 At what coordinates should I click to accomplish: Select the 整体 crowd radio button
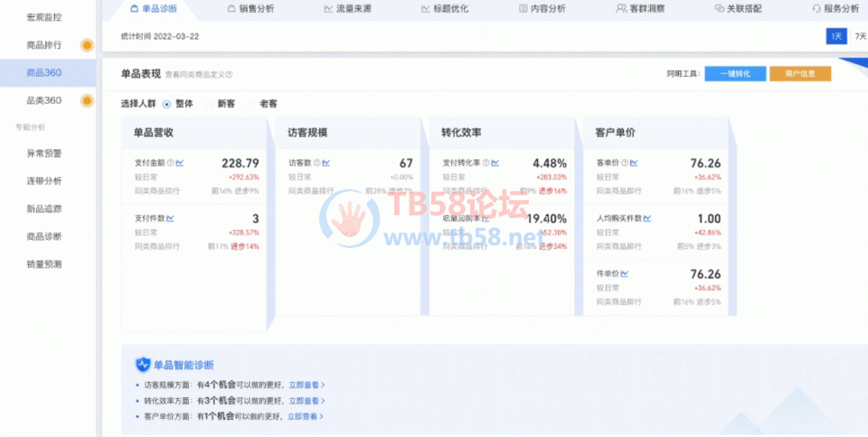(166, 104)
